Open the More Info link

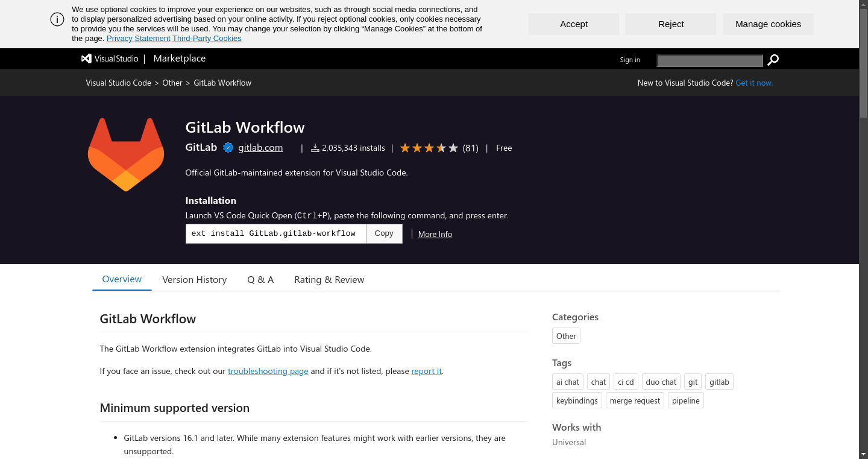[x=435, y=234]
